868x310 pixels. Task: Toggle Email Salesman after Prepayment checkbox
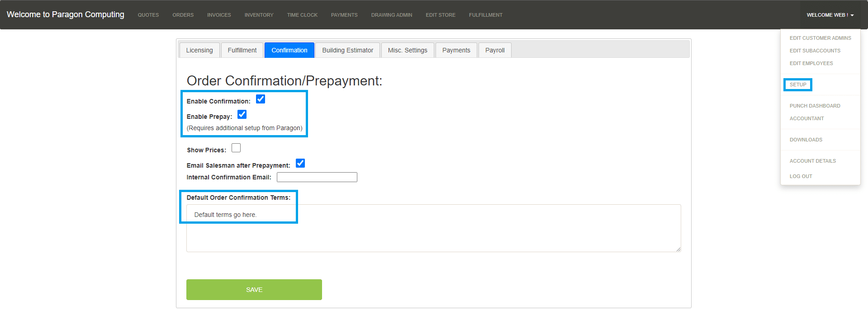[300, 164]
